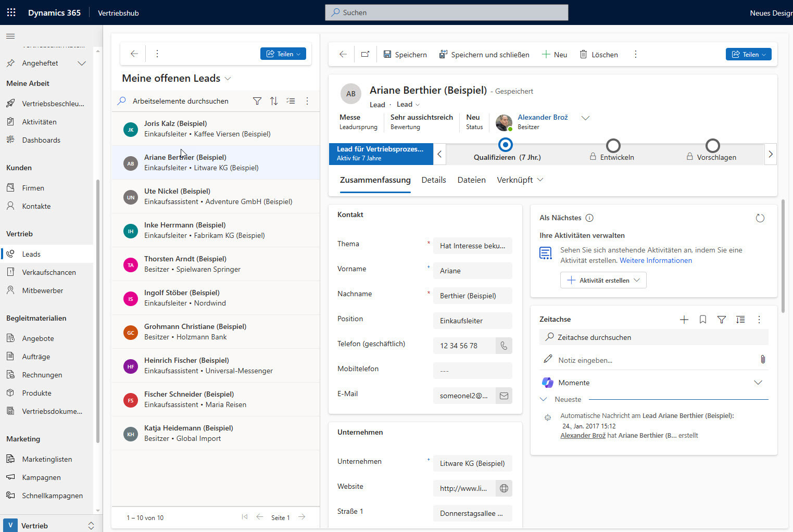The width and height of the screenshot is (793, 532).
Task: Expand the Angeheftet section chevron
Action: [x=82, y=63]
